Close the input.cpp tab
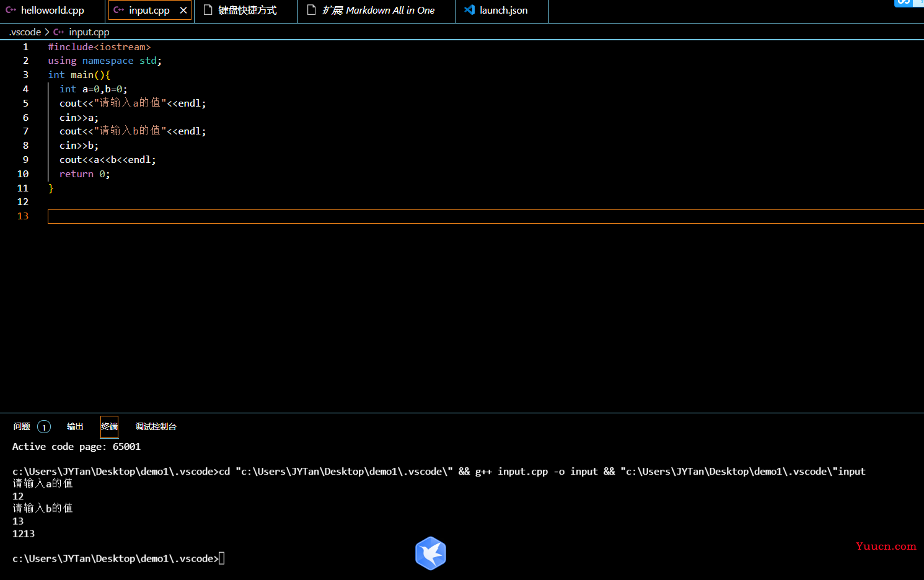The image size is (924, 580). (183, 11)
